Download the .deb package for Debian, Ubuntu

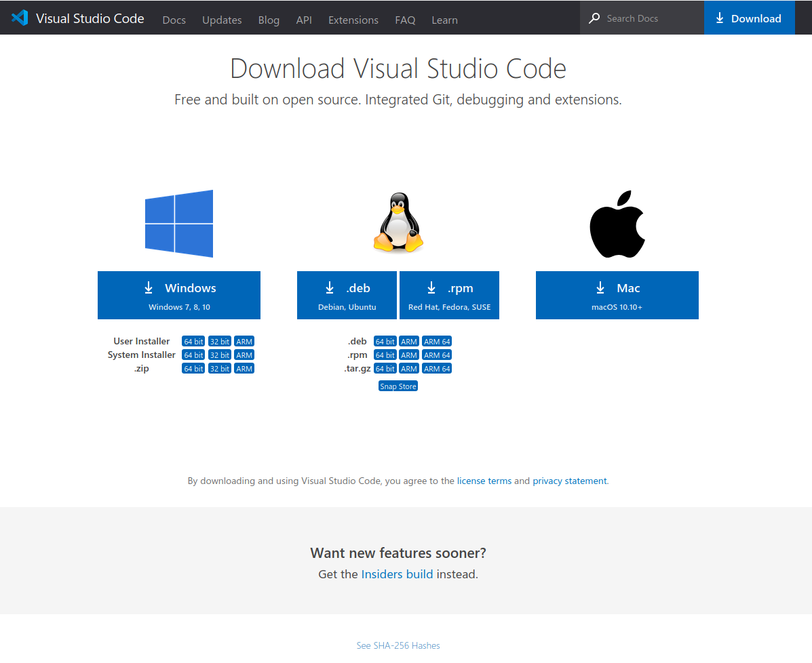347,295
